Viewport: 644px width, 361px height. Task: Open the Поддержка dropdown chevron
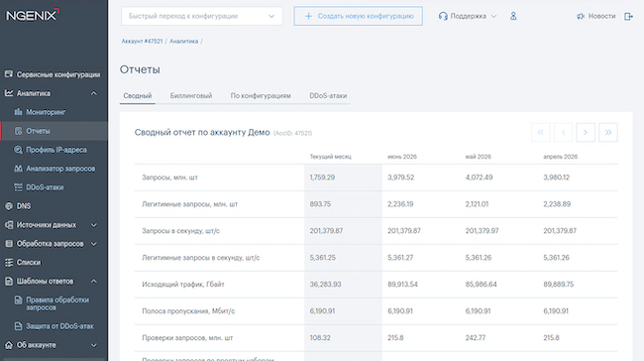(x=494, y=16)
